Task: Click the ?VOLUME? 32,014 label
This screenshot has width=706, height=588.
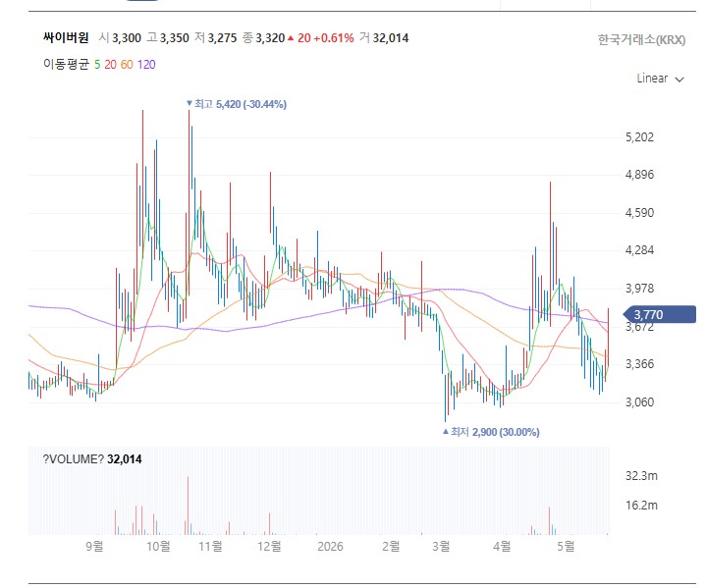Action: [x=92, y=459]
